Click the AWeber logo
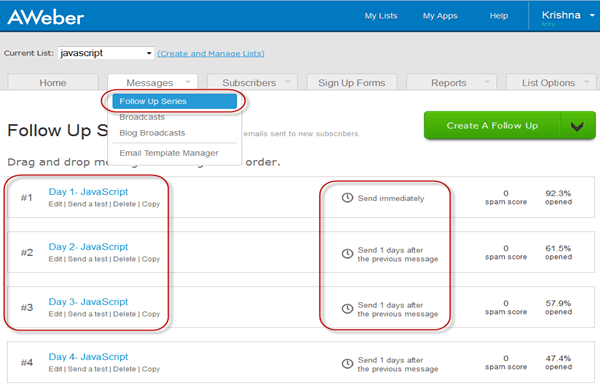600x385 pixels. (x=46, y=17)
